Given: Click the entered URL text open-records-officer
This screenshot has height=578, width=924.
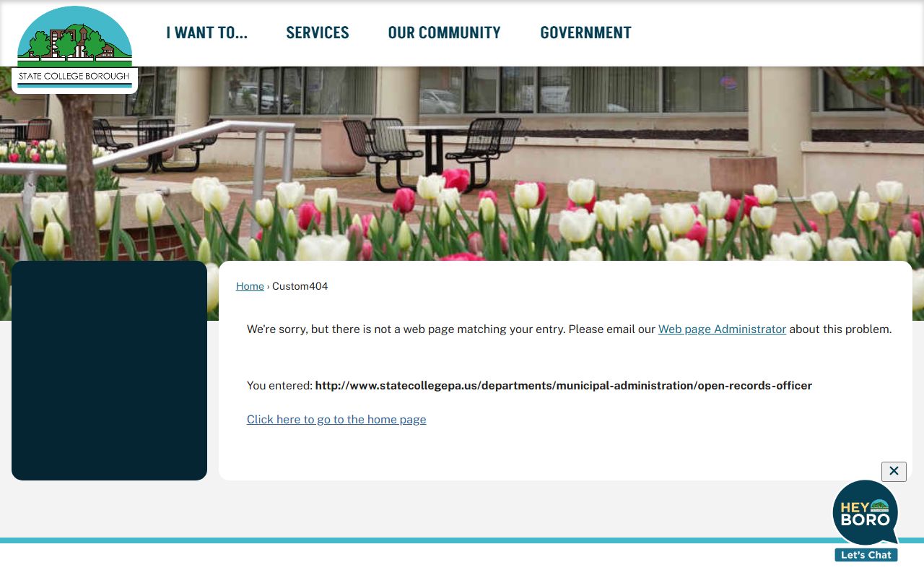Looking at the screenshot, I should [x=564, y=386].
